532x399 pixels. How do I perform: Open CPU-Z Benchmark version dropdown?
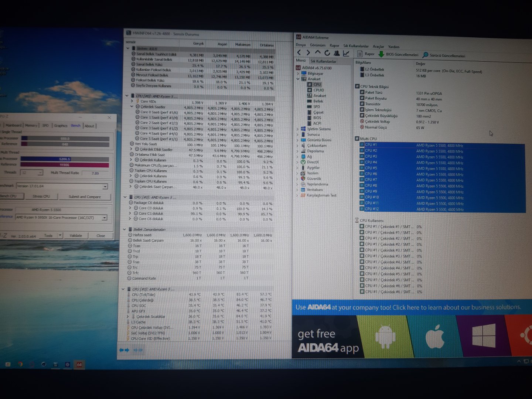coord(105,186)
